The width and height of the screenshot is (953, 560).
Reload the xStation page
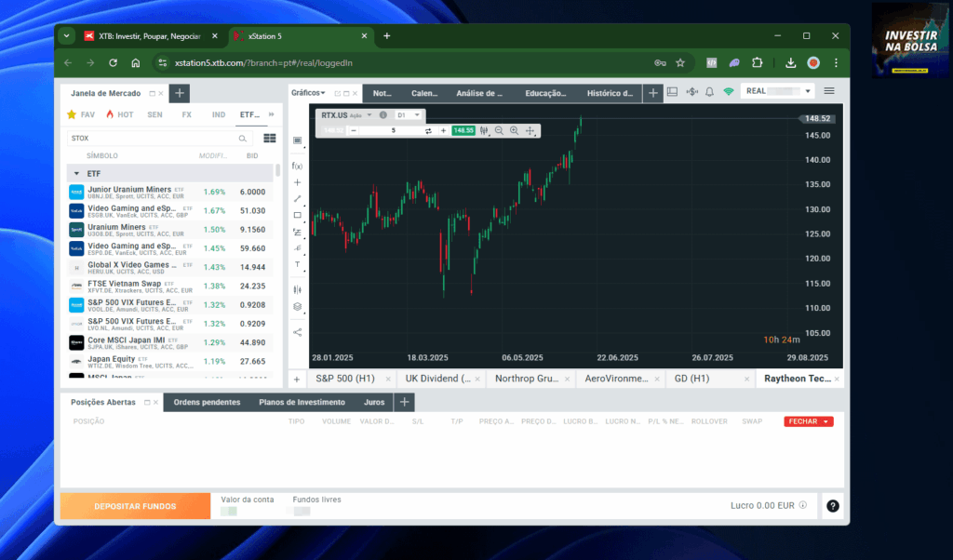point(113,62)
